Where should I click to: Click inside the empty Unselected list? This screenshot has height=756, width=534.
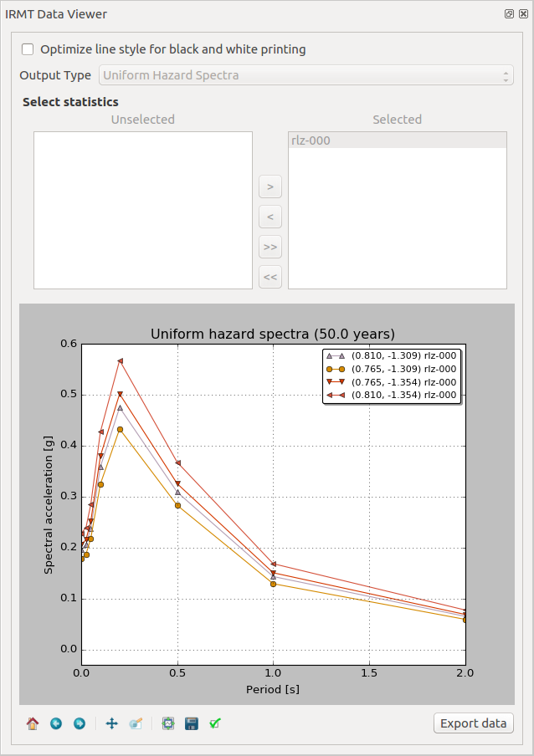point(142,209)
